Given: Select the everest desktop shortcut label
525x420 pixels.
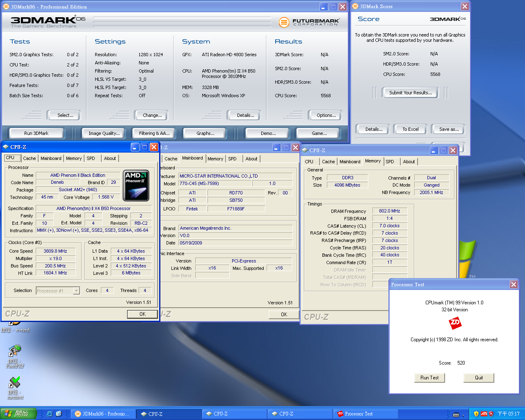Looking at the screenshot, I should click(x=16, y=330).
